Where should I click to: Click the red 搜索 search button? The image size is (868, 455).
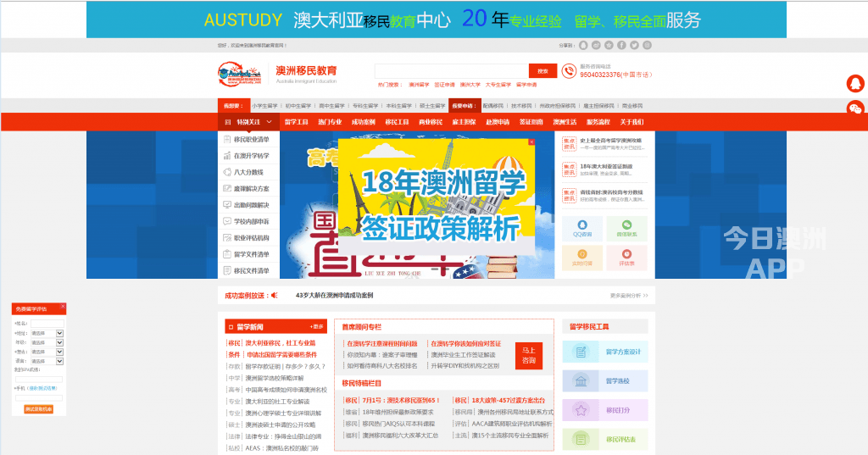542,71
